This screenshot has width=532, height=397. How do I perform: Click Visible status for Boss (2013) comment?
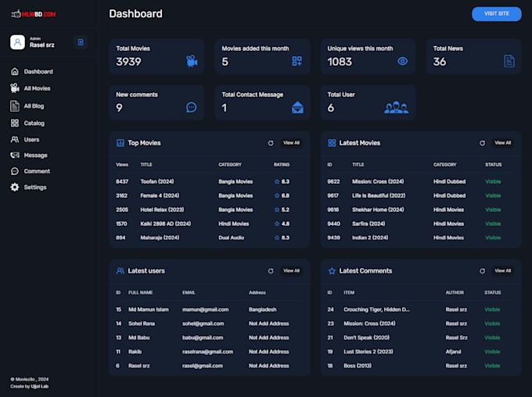(492, 366)
